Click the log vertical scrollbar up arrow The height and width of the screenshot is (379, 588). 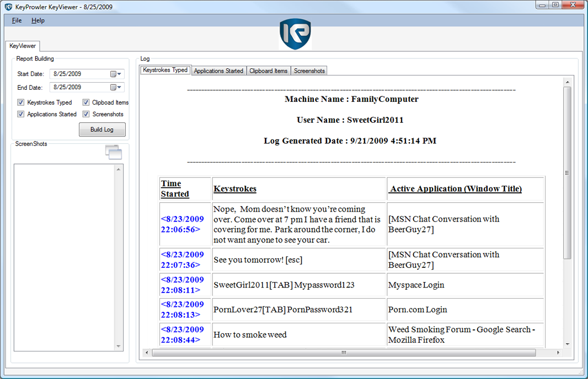click(568, 82)
